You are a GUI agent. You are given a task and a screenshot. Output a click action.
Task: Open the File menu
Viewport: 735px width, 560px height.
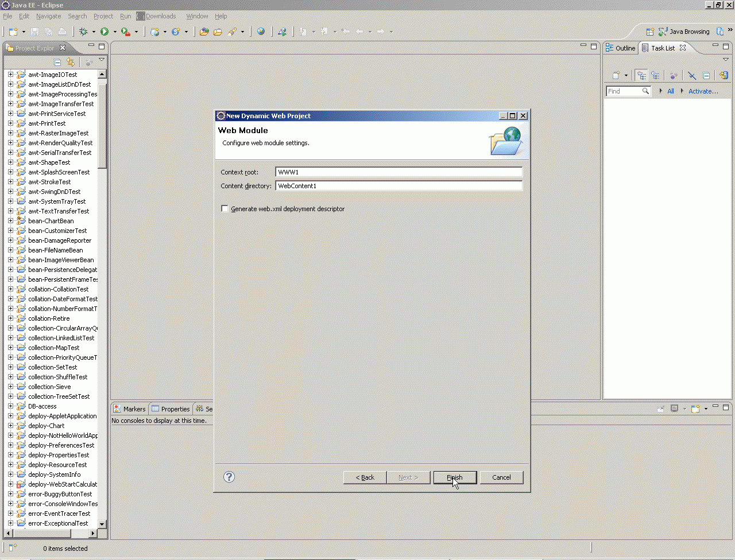7,16
